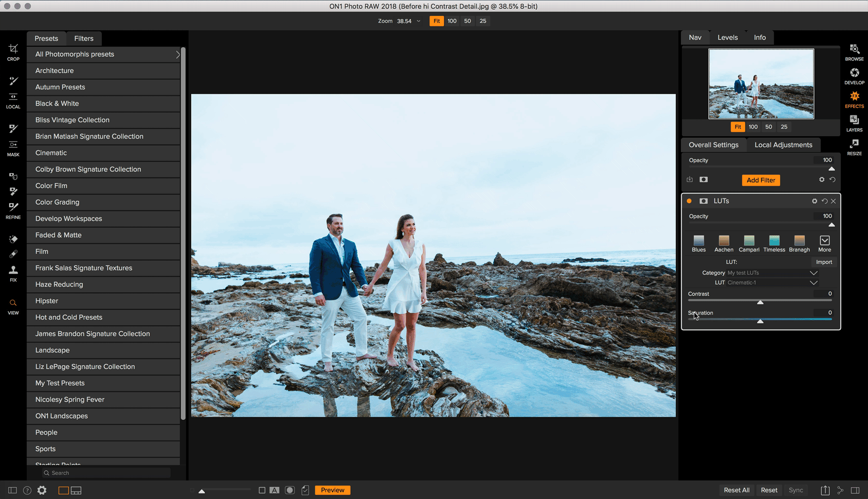The image size is (868, 499).
Task: Open preferences gear in bottom bar
Action: click(x=42, y=490)
